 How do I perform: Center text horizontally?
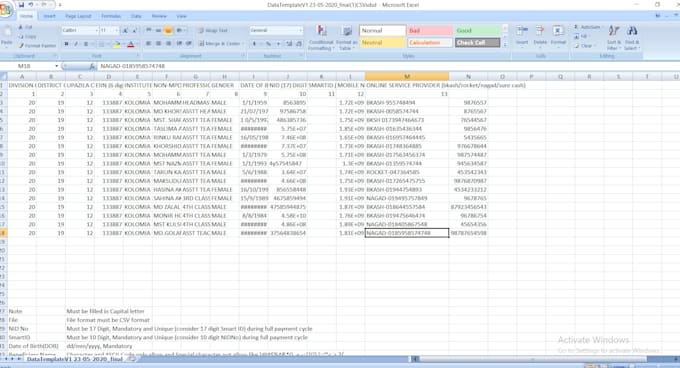tap(158, 44)
